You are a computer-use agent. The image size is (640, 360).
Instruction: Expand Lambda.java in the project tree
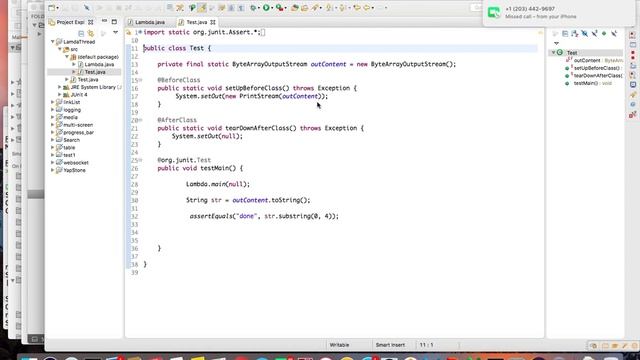[x=74, y=64]
